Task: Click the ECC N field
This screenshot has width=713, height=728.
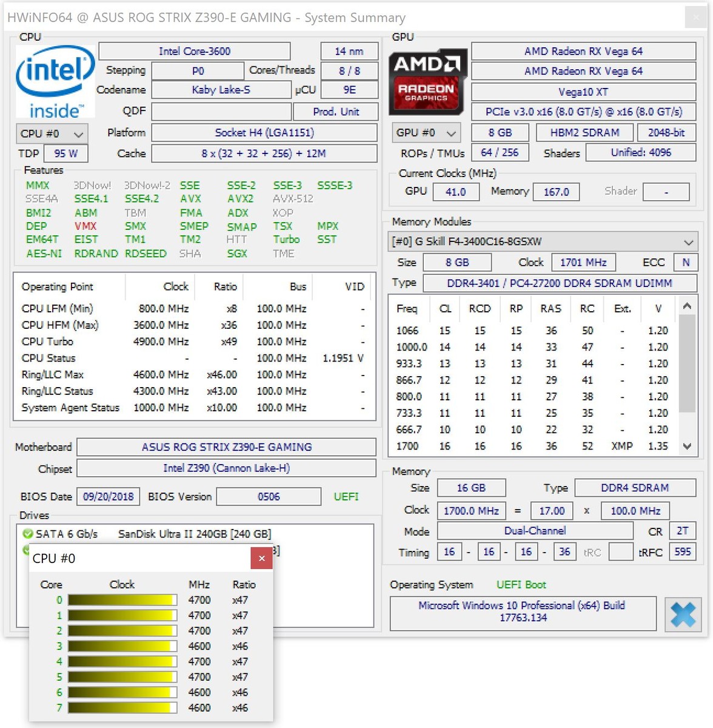Action: [x=686, y=262]
